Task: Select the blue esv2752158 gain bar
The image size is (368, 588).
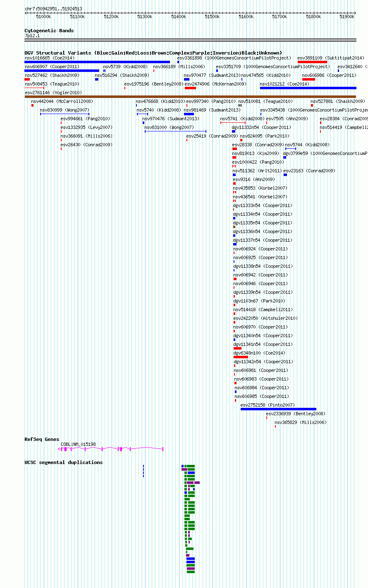Action: (278, 409)
